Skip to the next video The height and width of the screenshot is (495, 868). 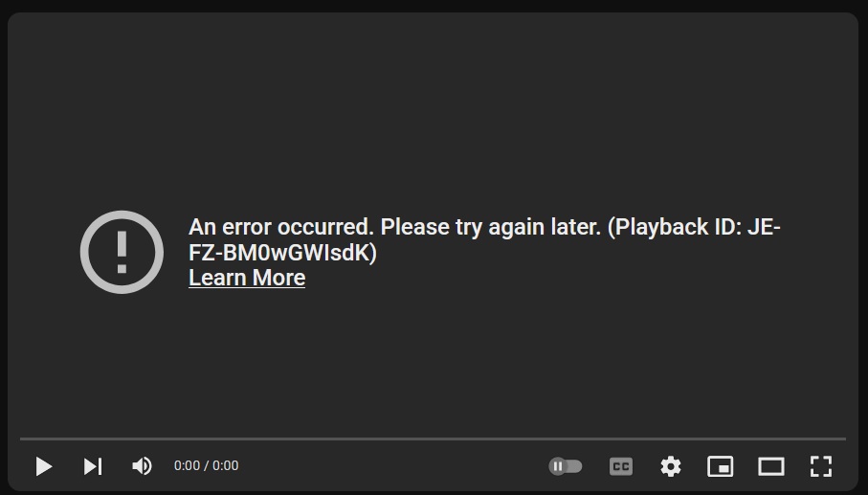pos(93,466)
